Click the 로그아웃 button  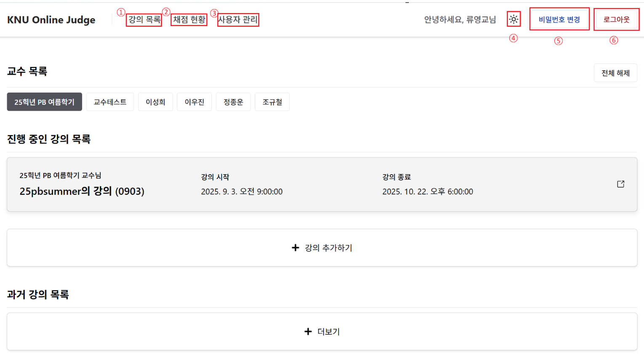[x=616, y=20]
